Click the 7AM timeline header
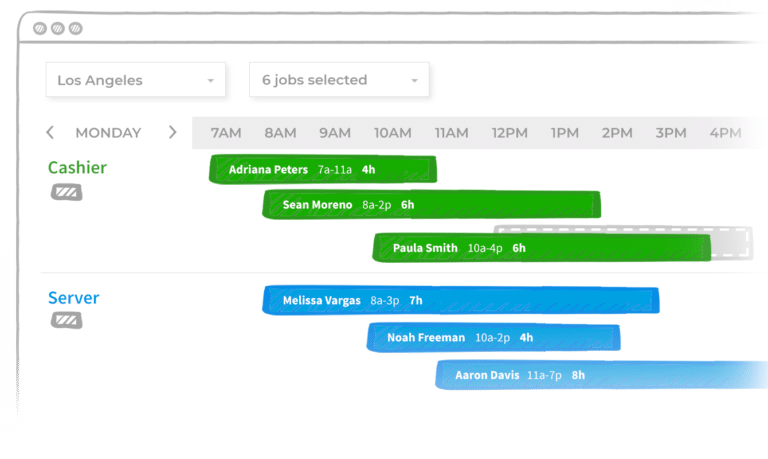768x459 pixels. click(226, 133)
